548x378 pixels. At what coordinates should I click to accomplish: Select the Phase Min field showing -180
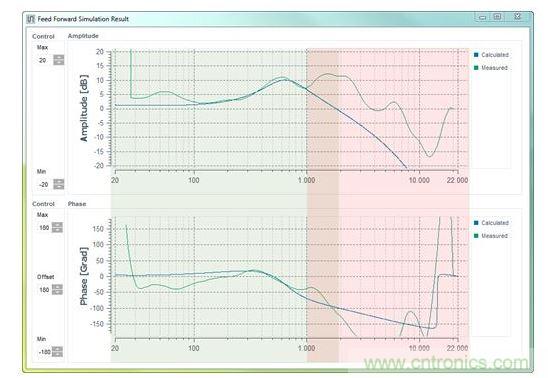point(43,352)
